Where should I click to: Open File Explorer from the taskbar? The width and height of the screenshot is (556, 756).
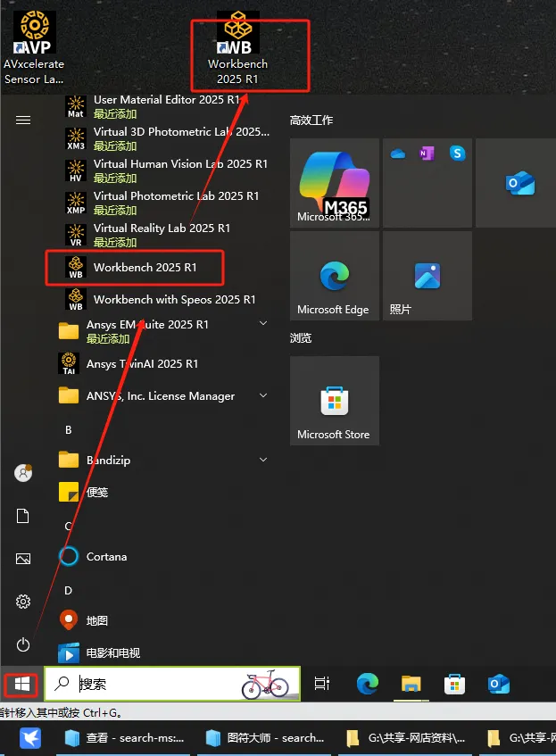pyautogui.click(x=411, y=684)
